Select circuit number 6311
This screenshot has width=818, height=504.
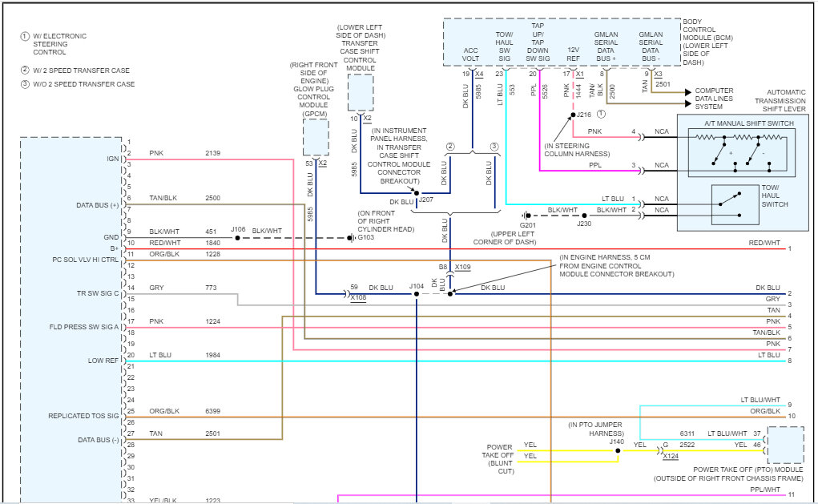pyautogui.click(x=687, y=433)
